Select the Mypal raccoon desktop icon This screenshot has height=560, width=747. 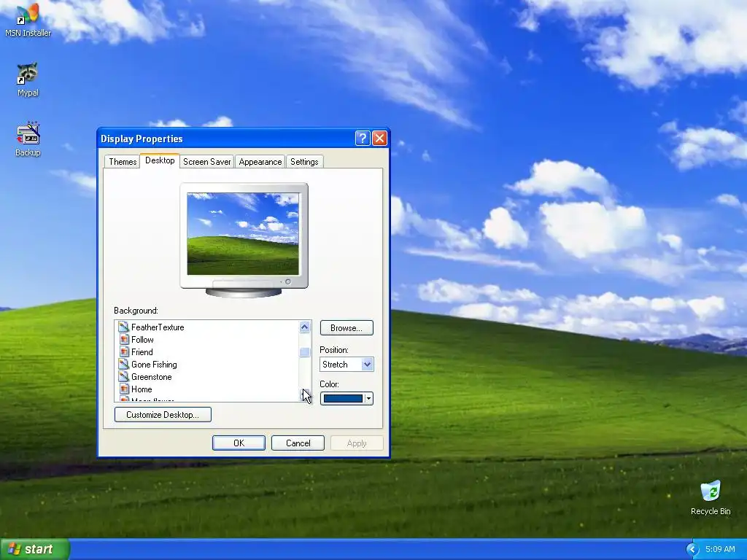28,79
